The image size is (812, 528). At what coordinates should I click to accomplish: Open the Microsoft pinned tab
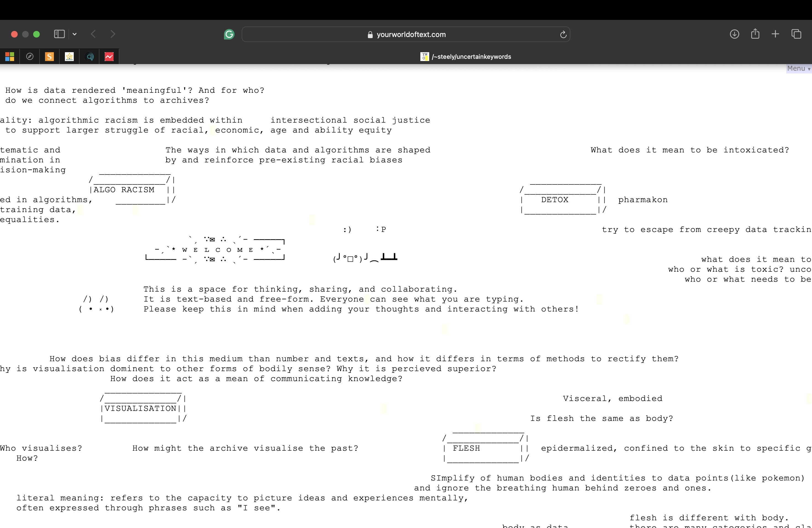(x=10, y=57)
